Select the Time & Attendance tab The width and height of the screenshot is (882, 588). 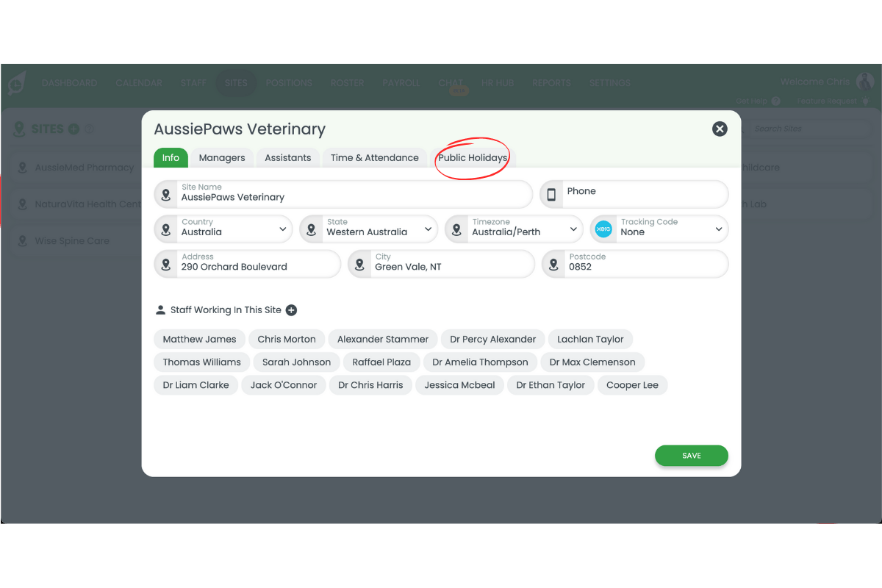click(x=374, y=158)
